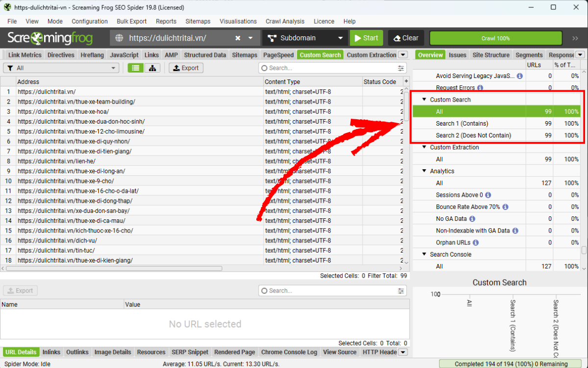The height and width of the screenshot is (368, 588).
Task: Click the double-arrow icon next to crawl bar
Action: click(x=575, y=38)
